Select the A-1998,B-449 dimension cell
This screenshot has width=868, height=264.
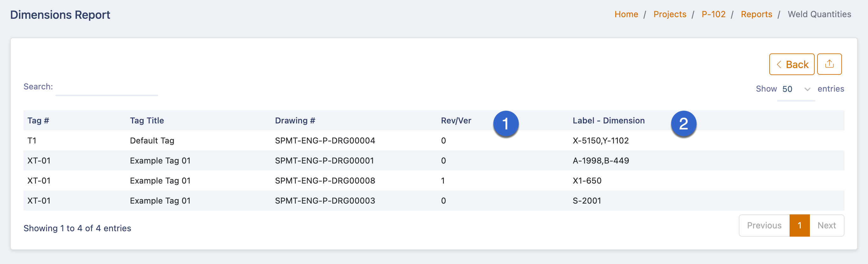coord(601,161)
